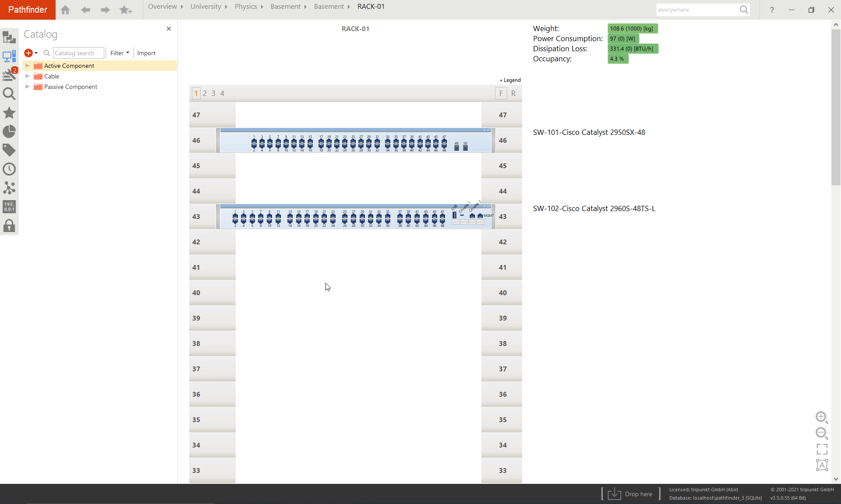841x504 pixels.
Task: Click into the Catalog search field
Action: pos(78,53)
